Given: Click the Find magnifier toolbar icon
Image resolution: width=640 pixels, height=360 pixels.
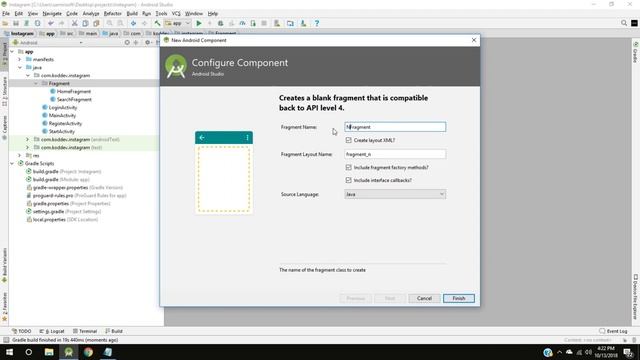Looking at the screenshot, I should coord(109,23).
